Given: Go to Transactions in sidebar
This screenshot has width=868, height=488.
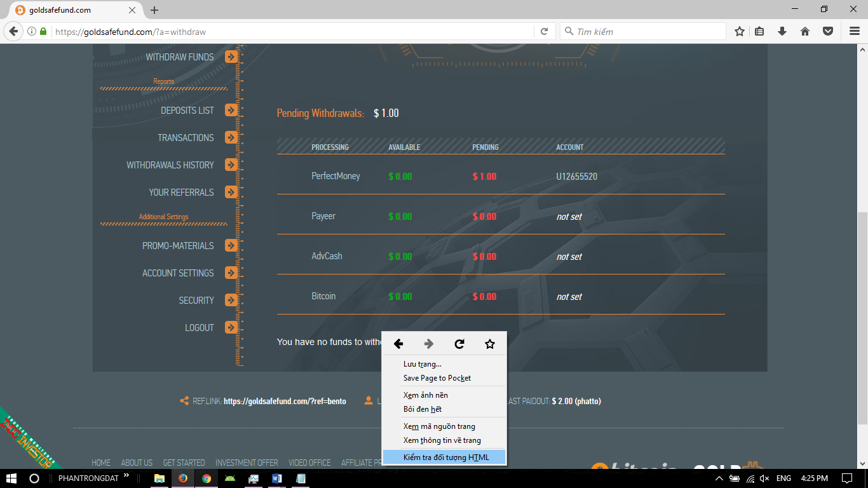Looking at the screenshot, I should [186, 138].
